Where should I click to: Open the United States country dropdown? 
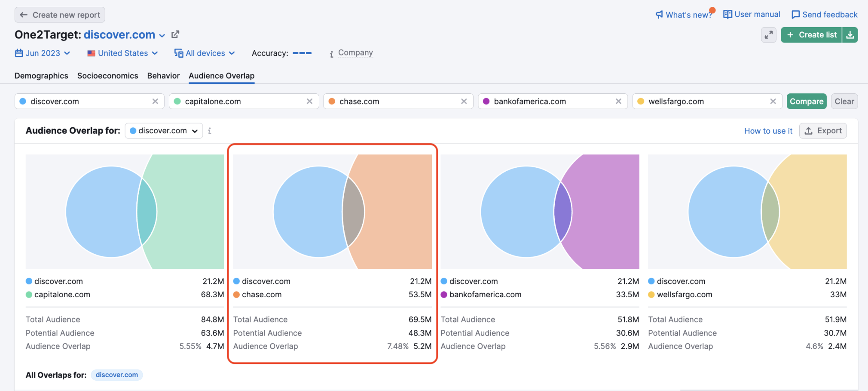click(x=122, y=53)
